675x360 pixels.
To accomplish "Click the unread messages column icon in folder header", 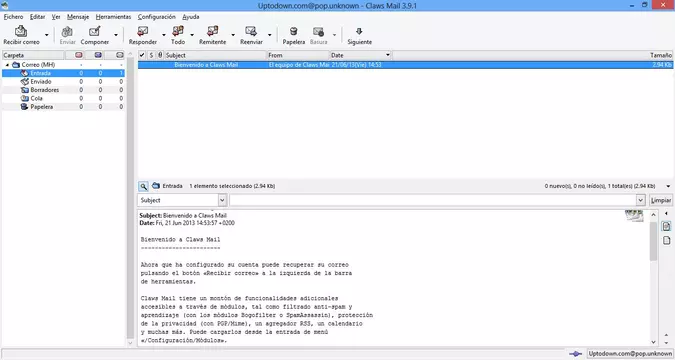I will coord(98,55).
